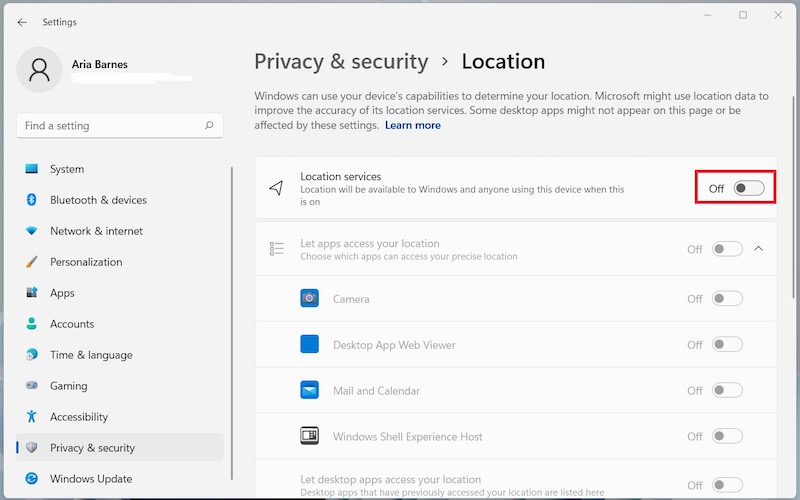Image resolution: width=800 pixels, height=500 pixels.
Task: Click the Mail and Calendar app icon
Action: coord(310,391)
